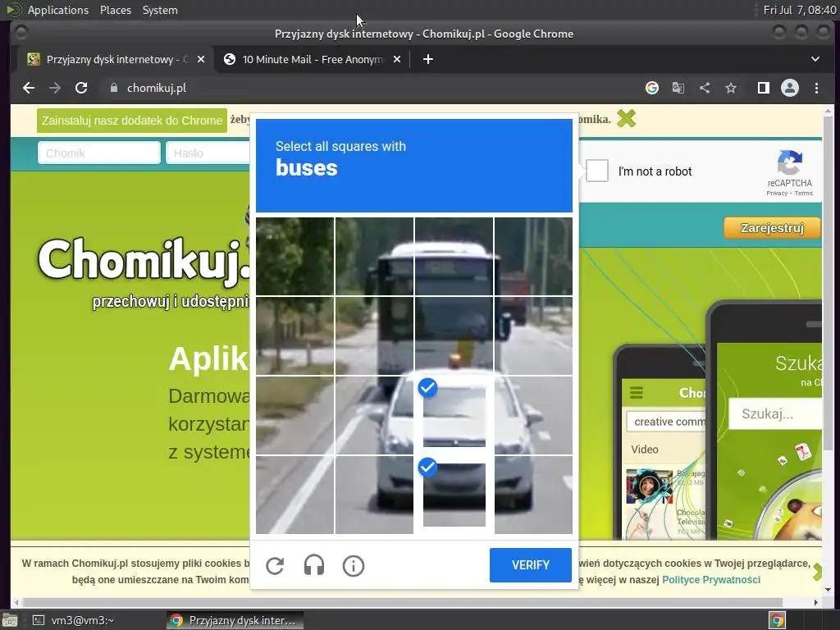Open the Chrome profile avatar
Image resolution: width=840 pixels, height=630 pixels.
pyautogui.click(x=790, y=88)
